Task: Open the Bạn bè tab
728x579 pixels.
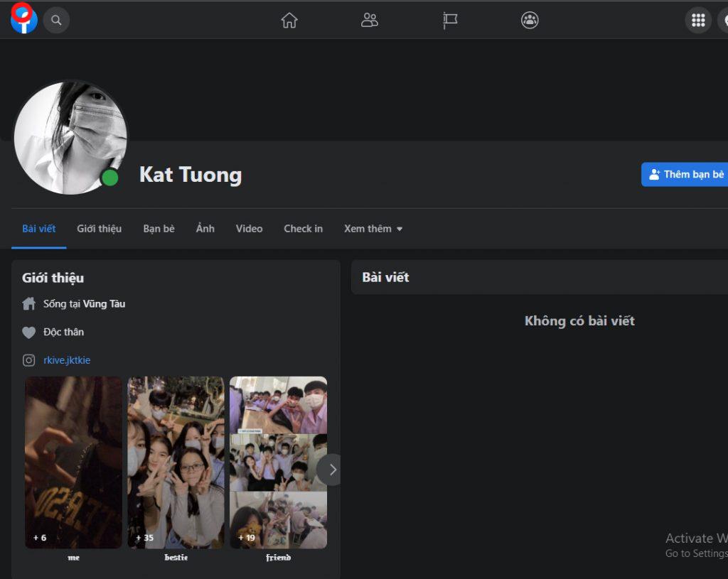Action: 159,229
